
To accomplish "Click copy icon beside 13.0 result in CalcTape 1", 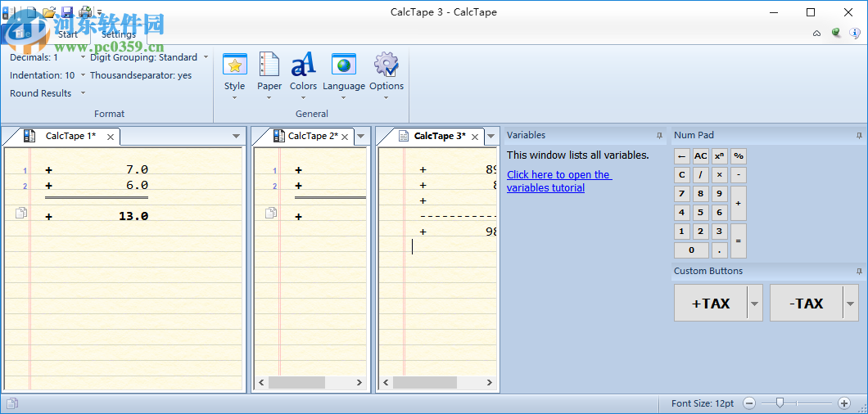I will coord(21,213).
